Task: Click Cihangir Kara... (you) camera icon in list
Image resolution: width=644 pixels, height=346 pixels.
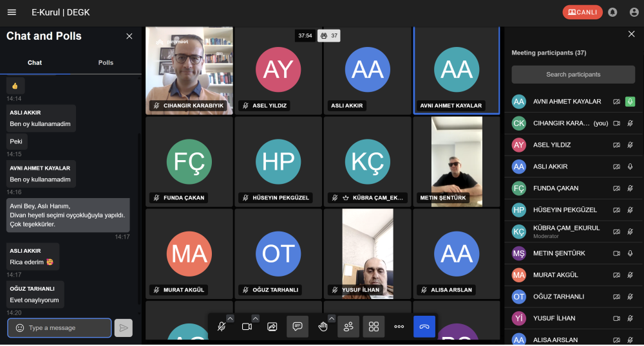Action: tap(616, 123)
